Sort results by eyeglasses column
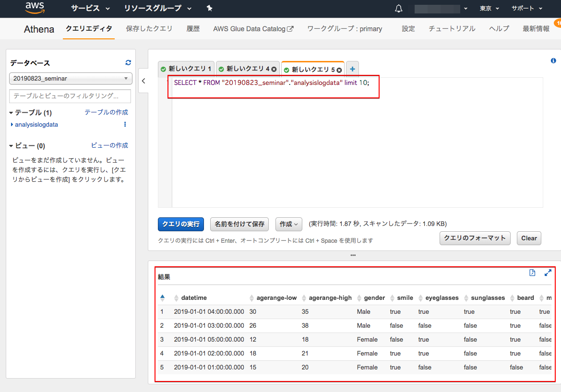Image resolution: width=561 pixels, height=392 pixels. click(x=420, y=298)
